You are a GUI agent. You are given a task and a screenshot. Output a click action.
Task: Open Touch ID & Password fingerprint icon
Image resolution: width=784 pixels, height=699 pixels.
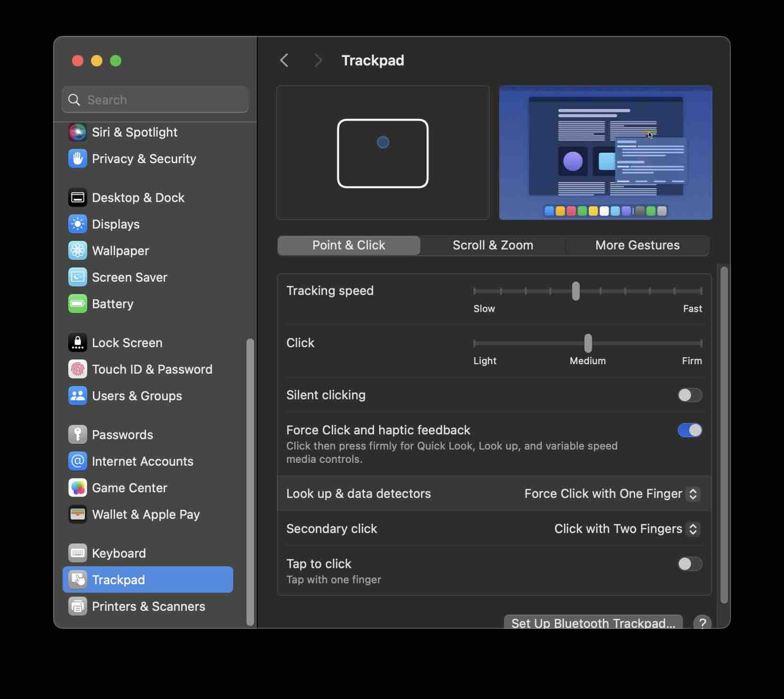pos(77,369)
